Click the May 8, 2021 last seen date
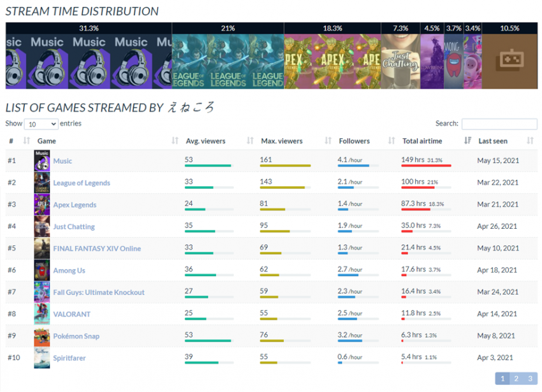 pos(496,336)
